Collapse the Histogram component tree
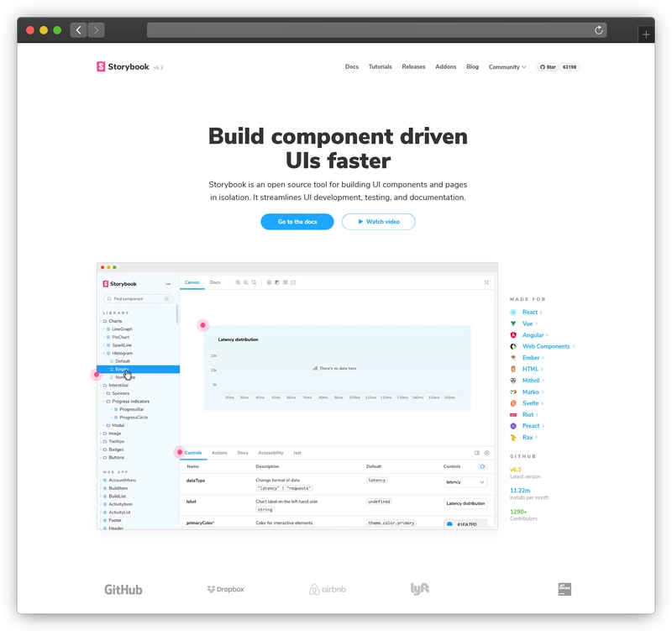Viewport: 672px width, 631px height. (x=119, y=353)
